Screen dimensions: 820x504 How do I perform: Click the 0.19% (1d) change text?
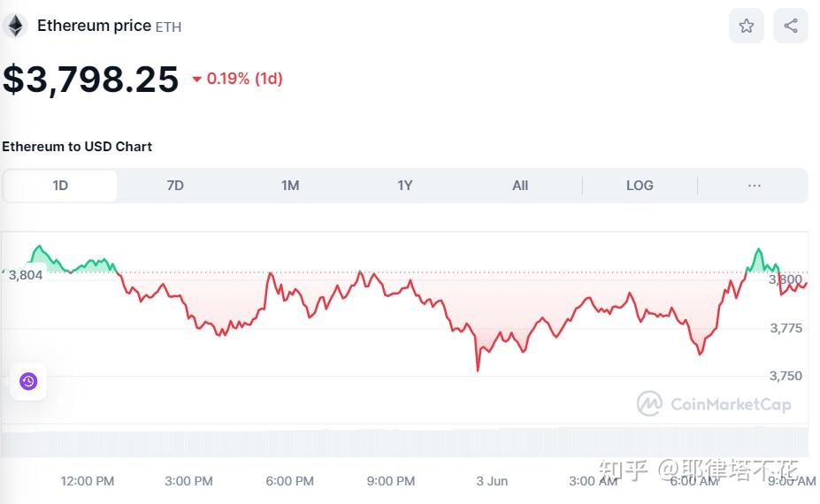pos(245,79)
